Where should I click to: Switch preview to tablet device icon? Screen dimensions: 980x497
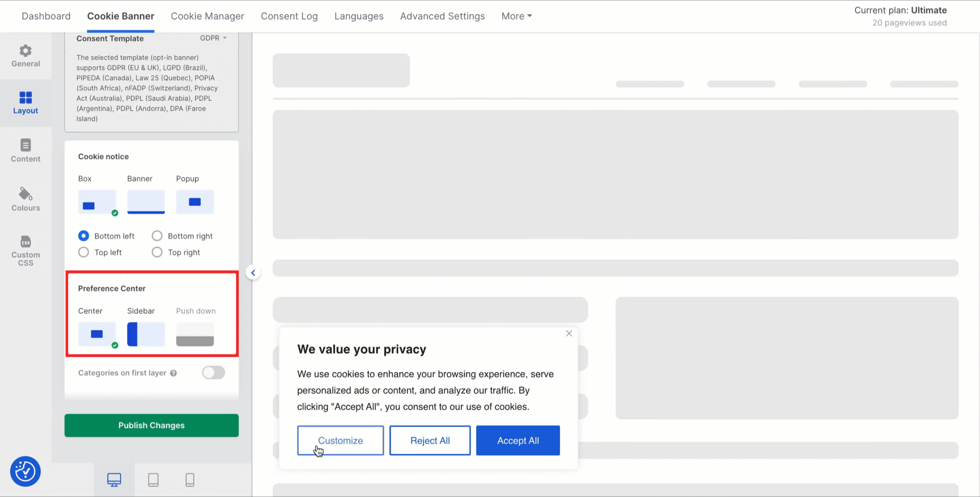click(x=153, y=479)
